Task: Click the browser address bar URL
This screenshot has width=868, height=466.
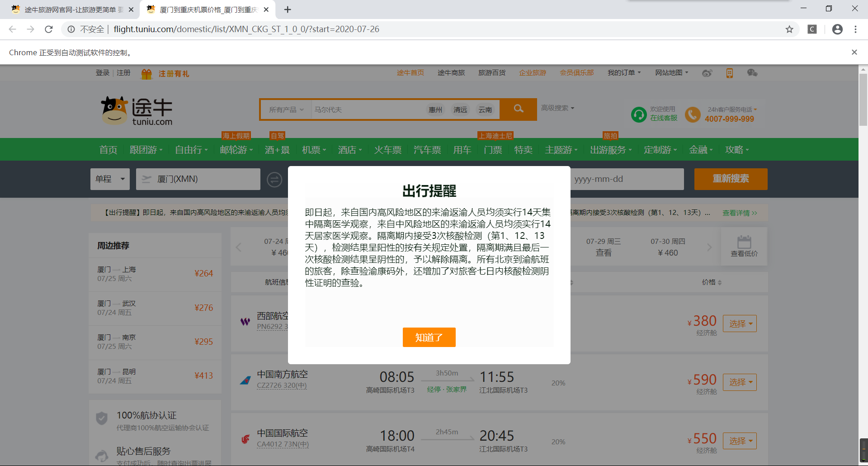Action: click(246, 29)
